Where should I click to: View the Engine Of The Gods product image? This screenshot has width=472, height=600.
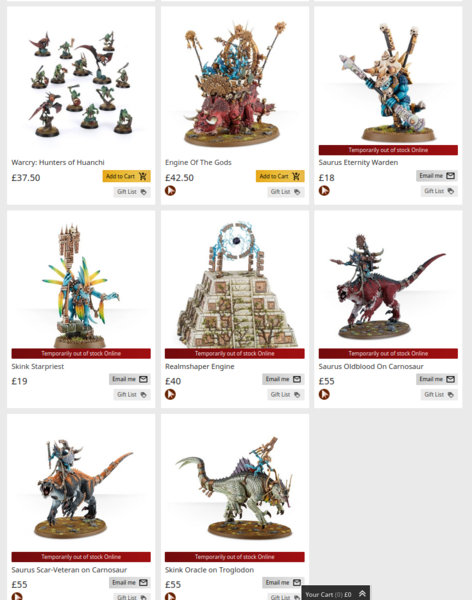(x=235, y=83)
